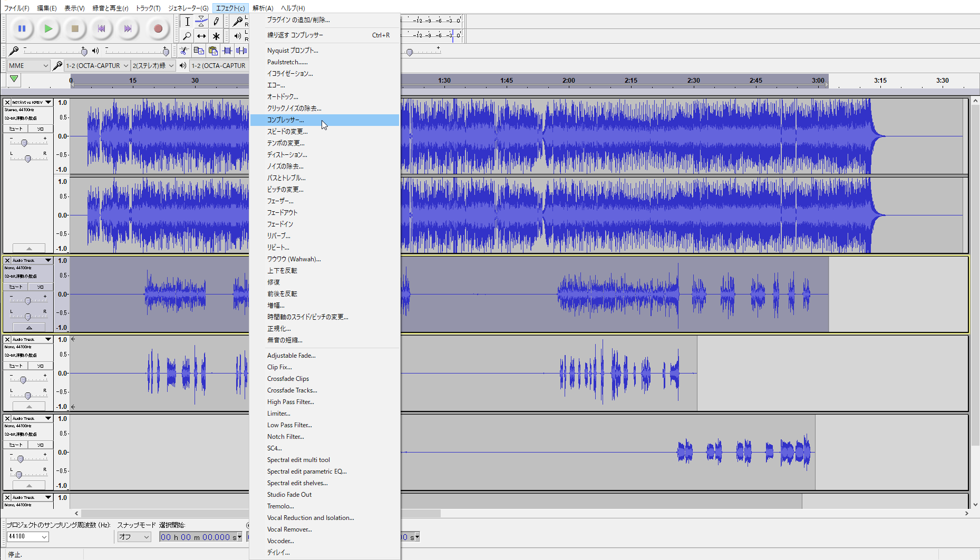The height and width of the screenshot is (560, 980).
Task: Choose コンプレッサー from the effect menu
Action: [285, 120]
